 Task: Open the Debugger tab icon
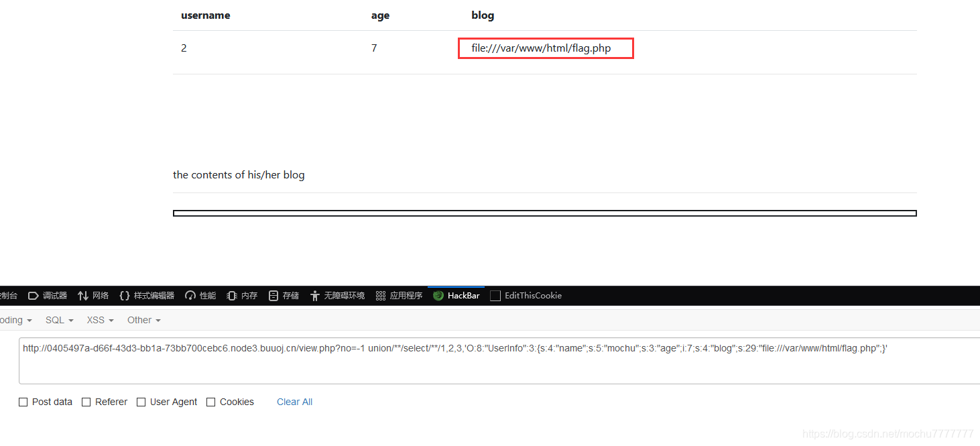point(34,296)
